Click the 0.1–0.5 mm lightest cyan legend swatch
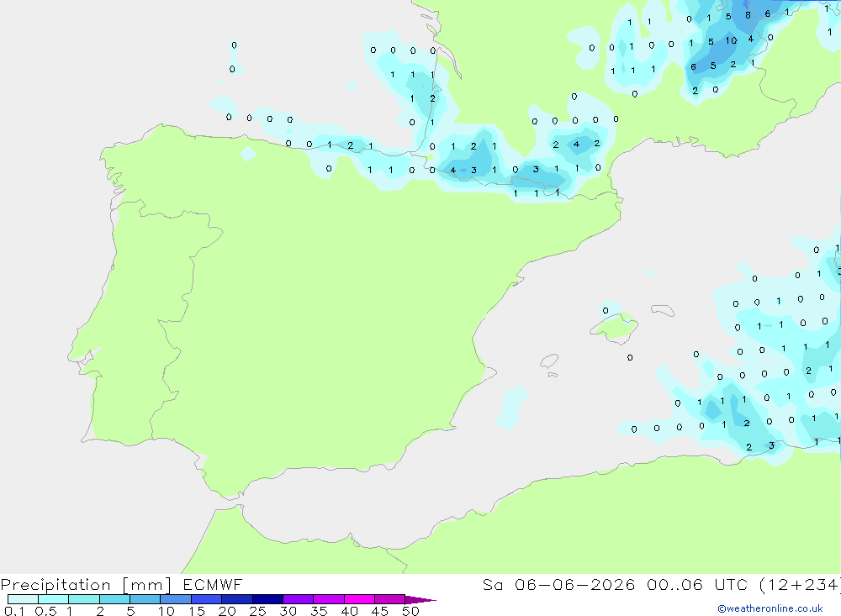841x616 pixels. (23, 599)
